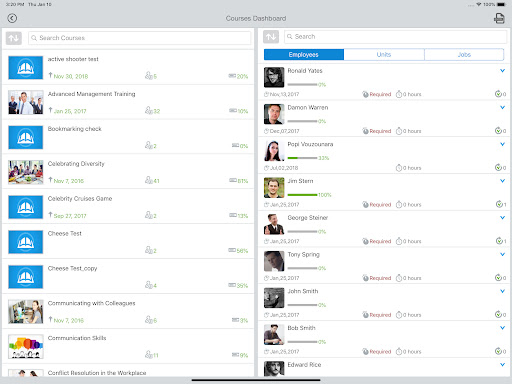Click enrolled users icon on Advanced Management Training
Viewport: 512px width, 384px height.
[148, 110]
